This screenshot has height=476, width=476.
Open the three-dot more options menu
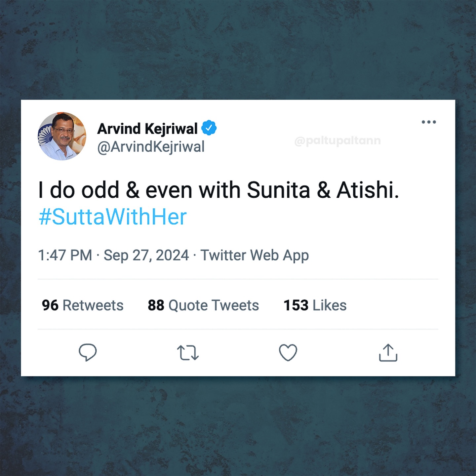[x=429, y=122]
